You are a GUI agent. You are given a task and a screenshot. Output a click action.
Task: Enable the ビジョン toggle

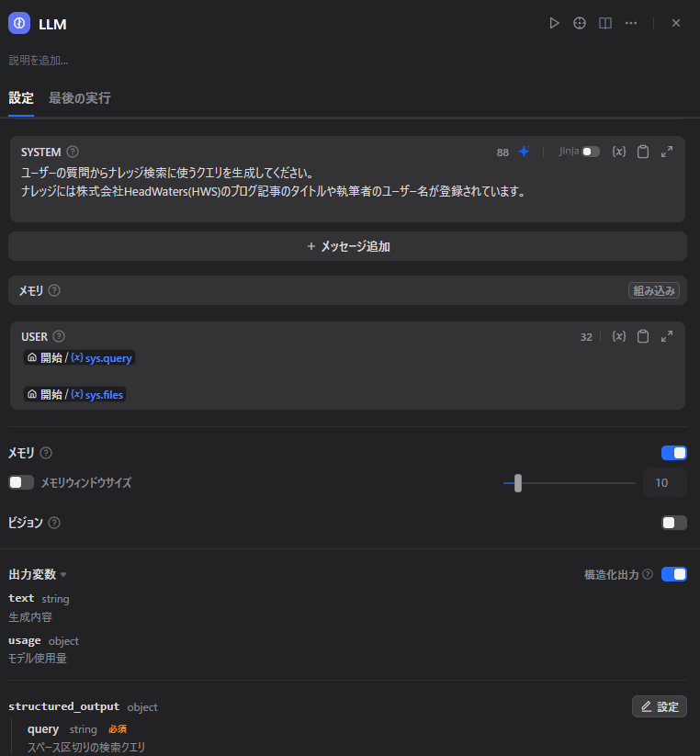coord(674,523)
